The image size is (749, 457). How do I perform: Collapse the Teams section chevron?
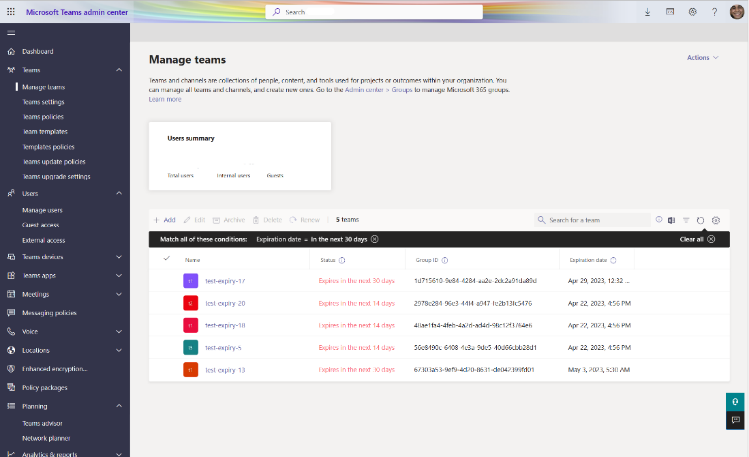(119, 70)
